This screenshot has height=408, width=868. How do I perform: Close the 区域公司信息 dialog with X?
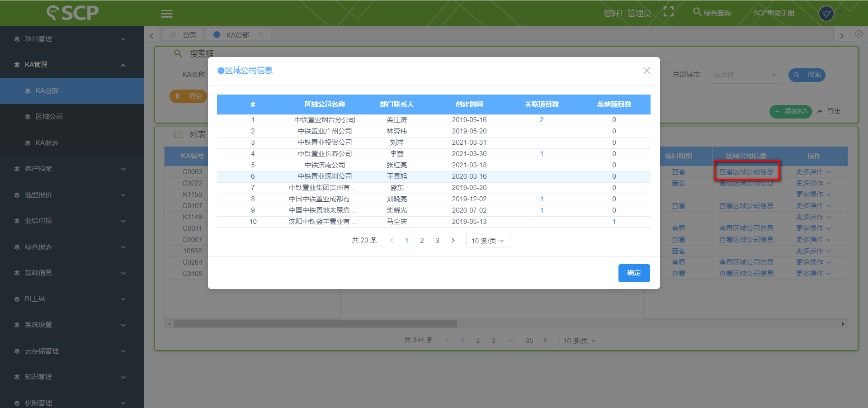point(646,71)
